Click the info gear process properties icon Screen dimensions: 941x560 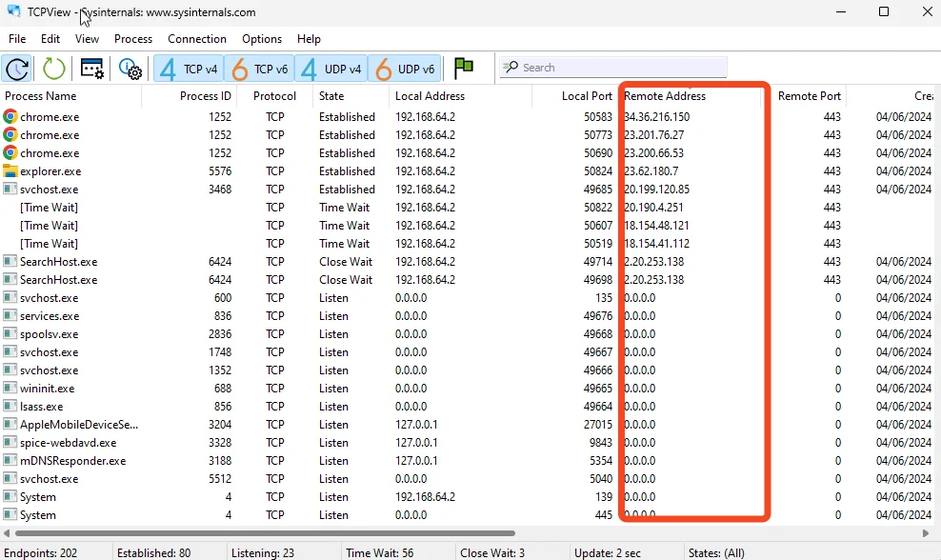pos(130,69)
